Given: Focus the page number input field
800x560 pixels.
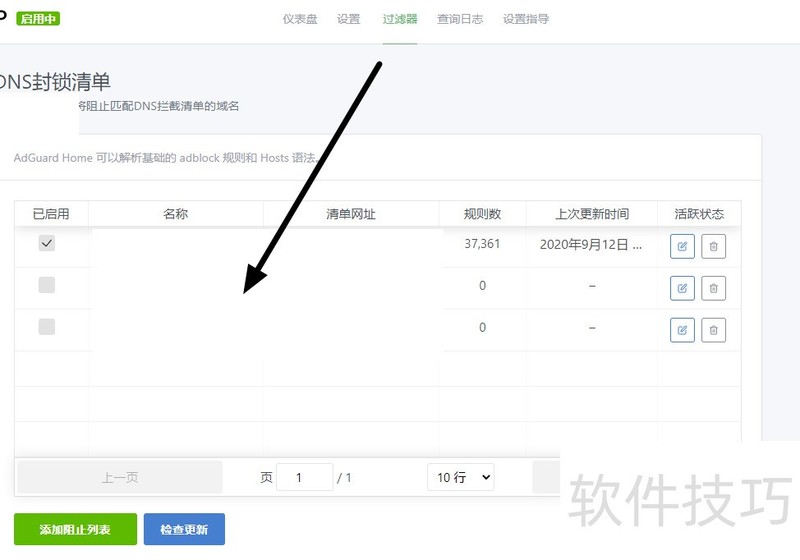Looking at the screenshot, I should 305,477.
